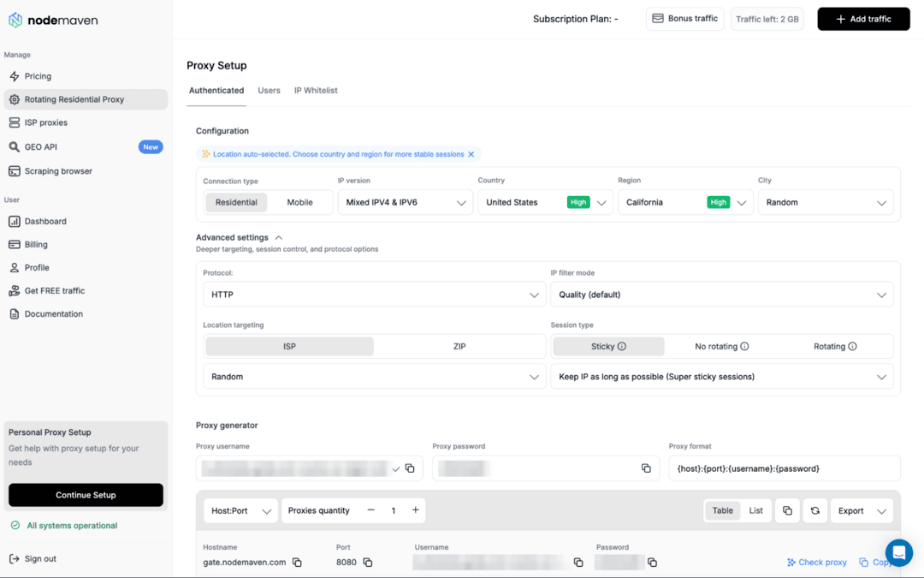924x578 pixels.
Task: Choose ZIP location targeting
Action: point(459,346)
